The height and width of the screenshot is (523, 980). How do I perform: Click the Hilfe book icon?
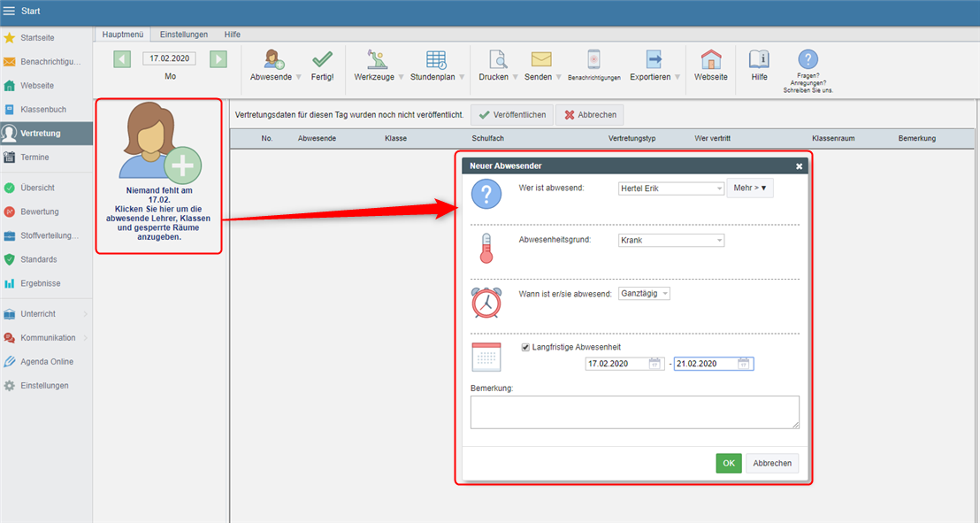pyautogui.click(x=759, y=60)
